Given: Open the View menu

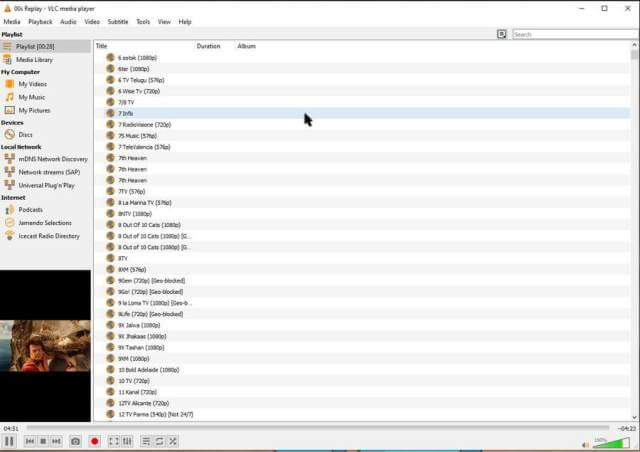Looking at the screenshot, I should pos(164,22).
